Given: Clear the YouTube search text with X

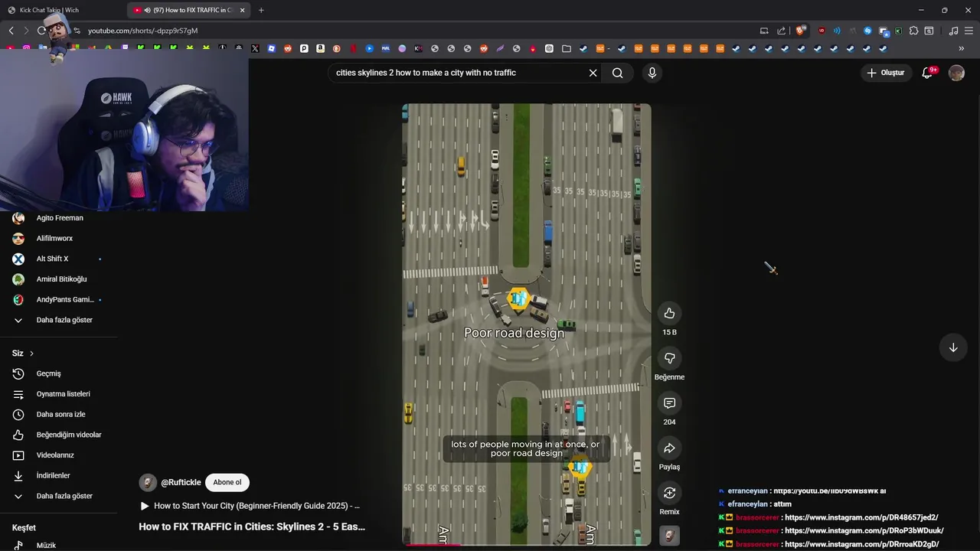Looking at the screenshot, I should (593, 73).
